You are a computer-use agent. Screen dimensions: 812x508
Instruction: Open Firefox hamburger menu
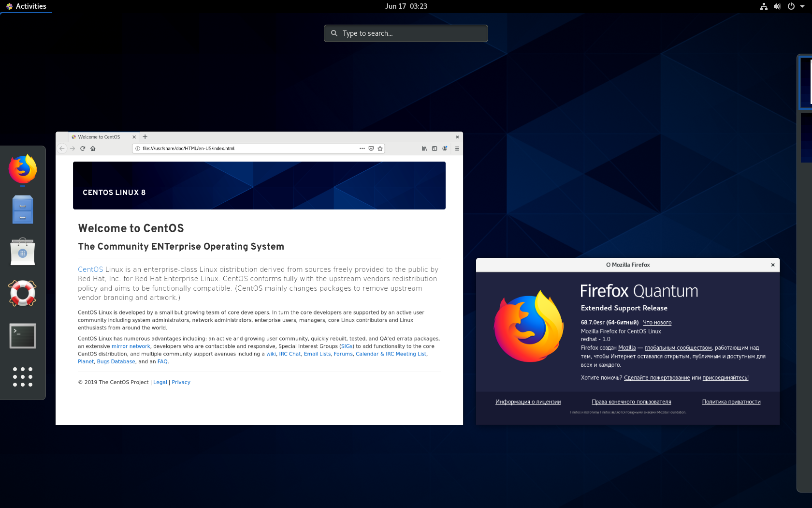click(x=457, y=149)
